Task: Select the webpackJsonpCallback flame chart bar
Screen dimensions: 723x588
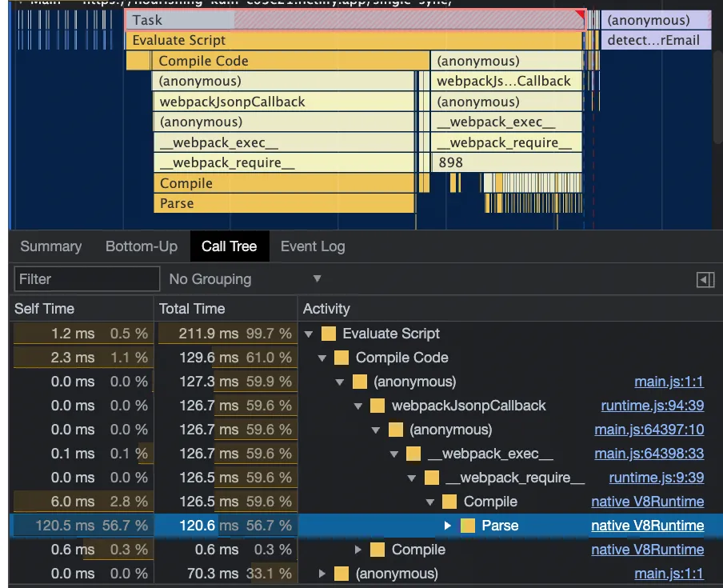Action: 284,102
